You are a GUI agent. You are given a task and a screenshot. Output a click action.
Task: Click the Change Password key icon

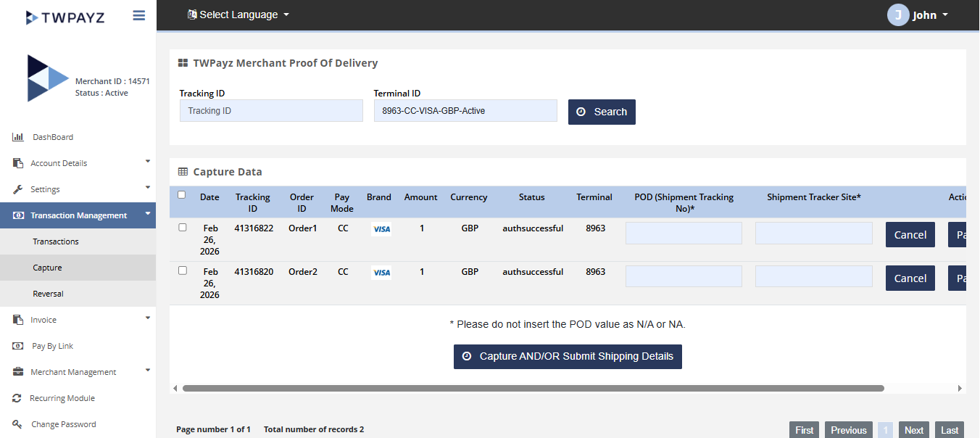coord(18,424)
